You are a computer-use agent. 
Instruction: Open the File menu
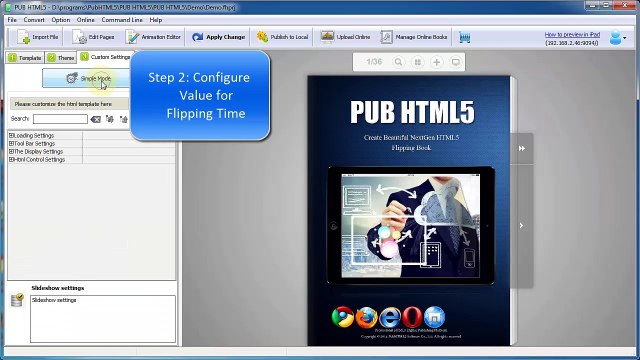pos(12,20)
